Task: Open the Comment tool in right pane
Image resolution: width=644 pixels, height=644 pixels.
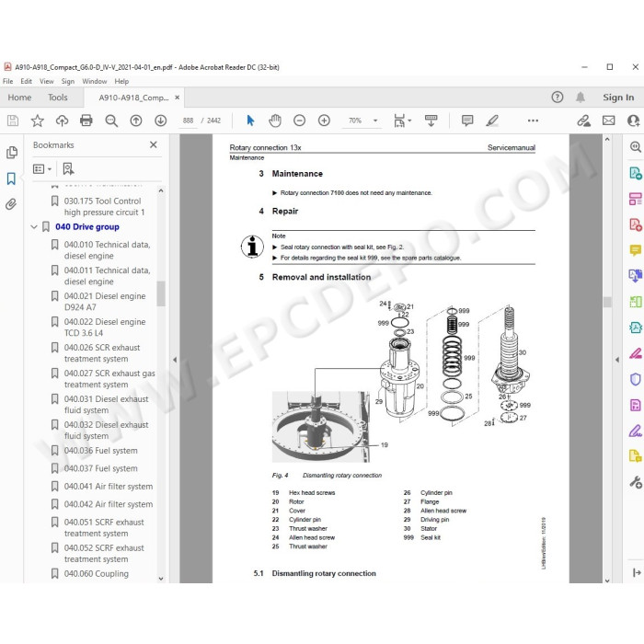Action: (636, 249)
